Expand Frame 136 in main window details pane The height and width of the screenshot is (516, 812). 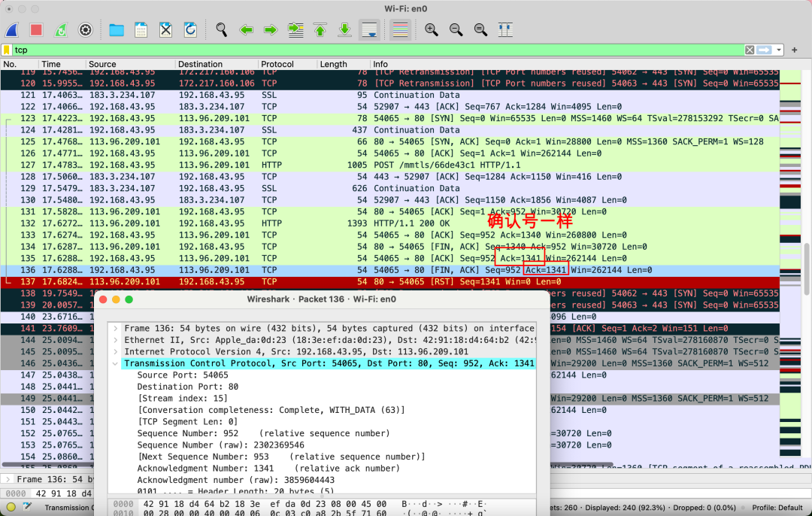[8, 479]
